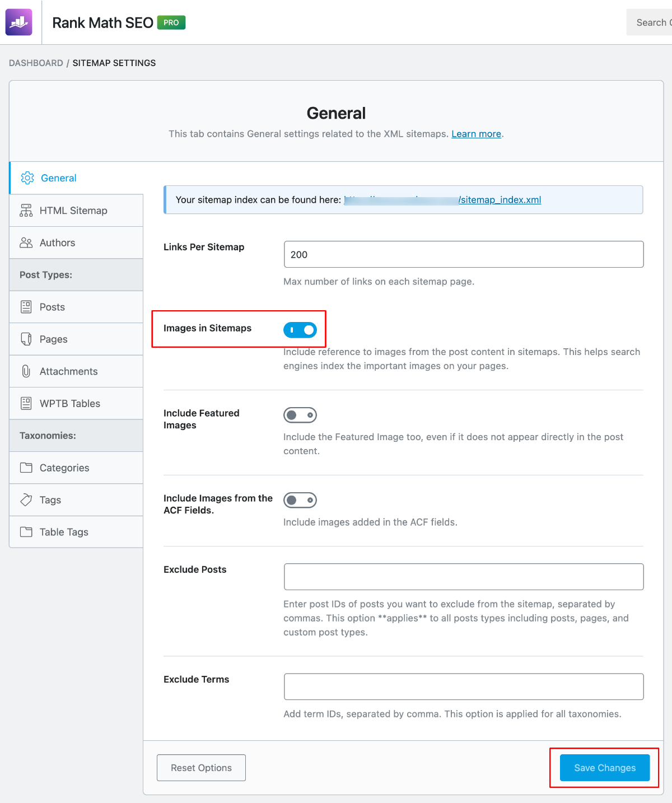
Task: Open the Table Tags taxonomy tab
Action: [x=64, y=532]
